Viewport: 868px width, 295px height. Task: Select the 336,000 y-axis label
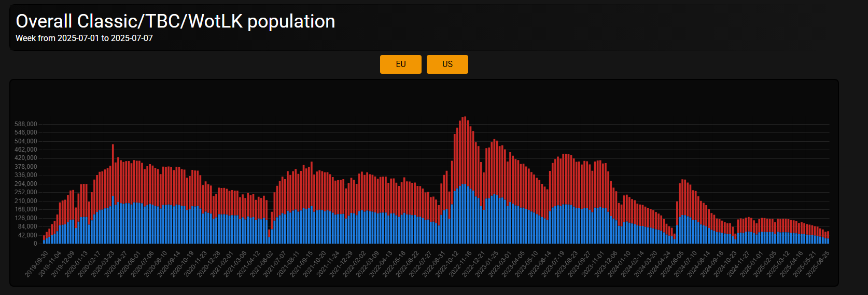coord(26,175)
